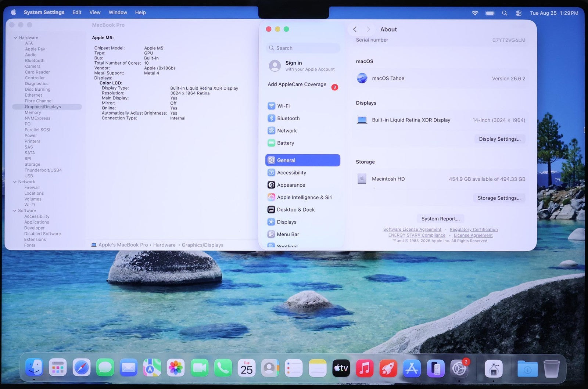Viewport: 588px width, 389px height.
Task: Open the ENERGY STAR Compliance link
Action: tap(417, 235)
